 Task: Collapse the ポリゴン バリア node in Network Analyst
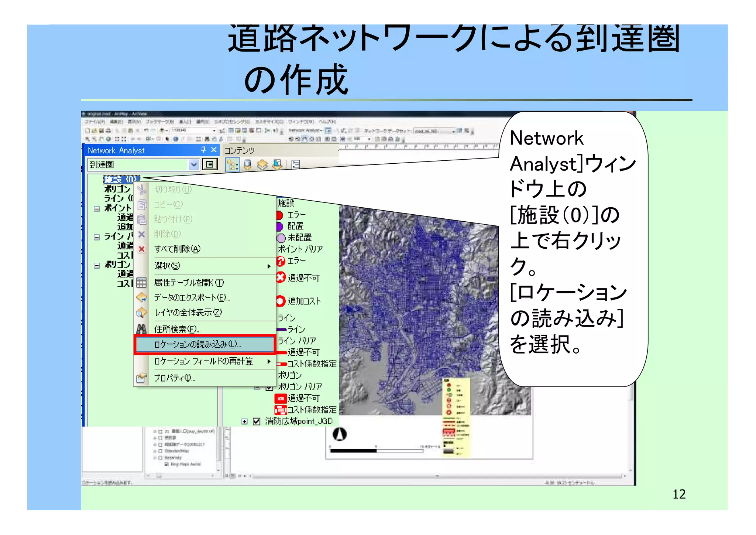pyautogui.click(x=97, y=265)
